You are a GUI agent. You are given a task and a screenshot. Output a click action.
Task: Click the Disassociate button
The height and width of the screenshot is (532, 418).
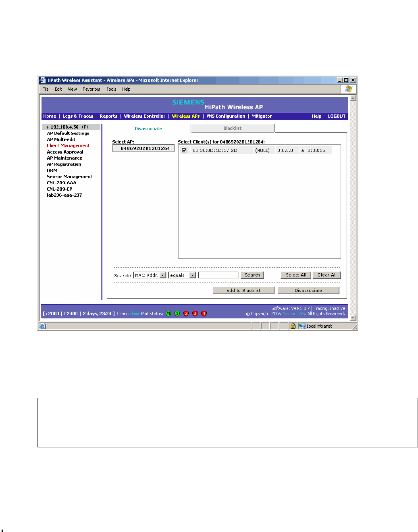pyautogui.click(x=308, y=290)
